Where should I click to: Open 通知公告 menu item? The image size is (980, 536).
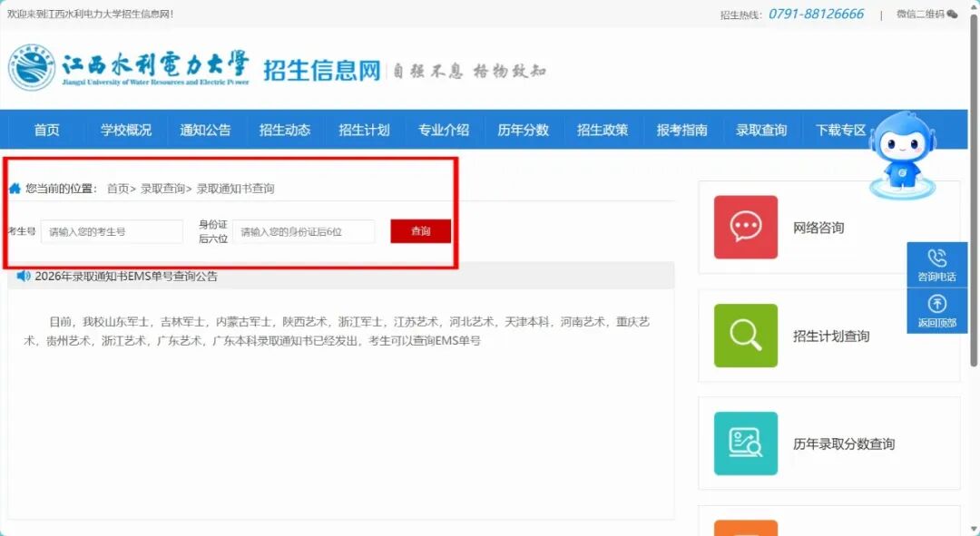coord(206,130)
